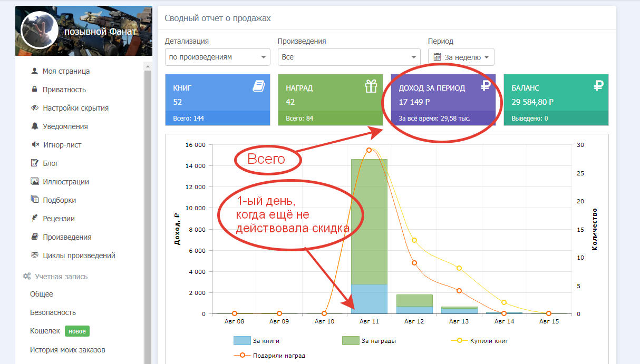Viewport: 640px width, 364px height.
Task: Click the picture icon beside Иллюстрации
Action: pos(35,182)
